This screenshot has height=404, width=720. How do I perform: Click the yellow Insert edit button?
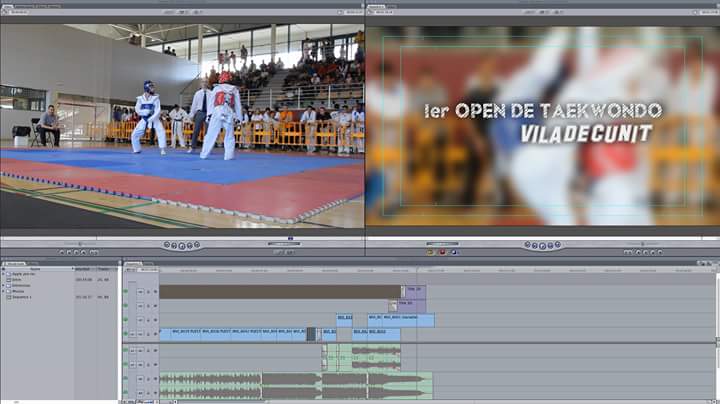point(430,252)
